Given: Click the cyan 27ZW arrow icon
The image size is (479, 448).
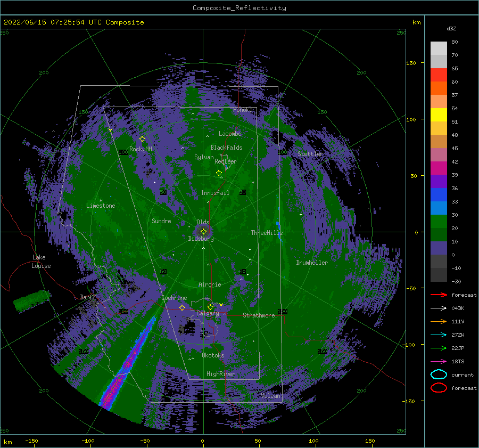Looking at the screenshot, I should (439, 335).
